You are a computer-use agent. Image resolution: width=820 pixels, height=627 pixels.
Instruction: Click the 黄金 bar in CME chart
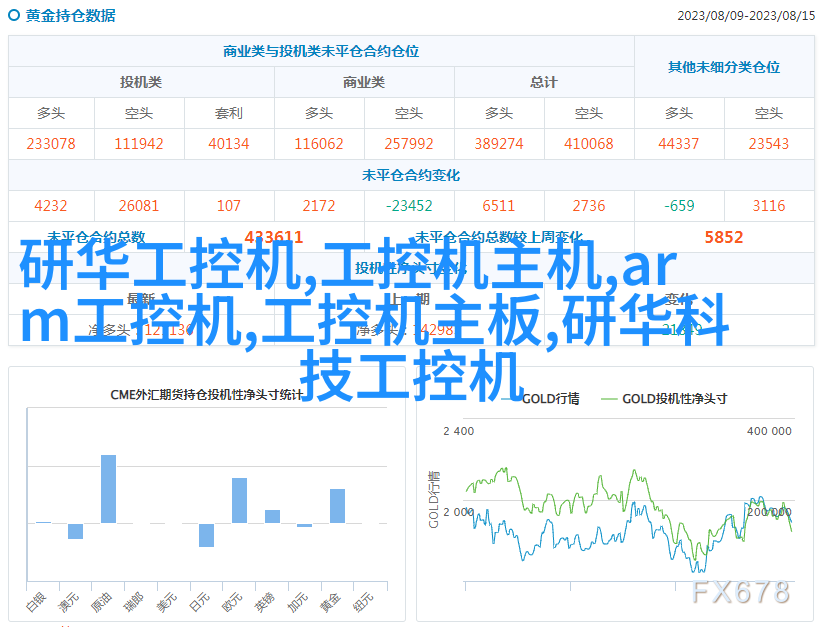click(337, 506)
